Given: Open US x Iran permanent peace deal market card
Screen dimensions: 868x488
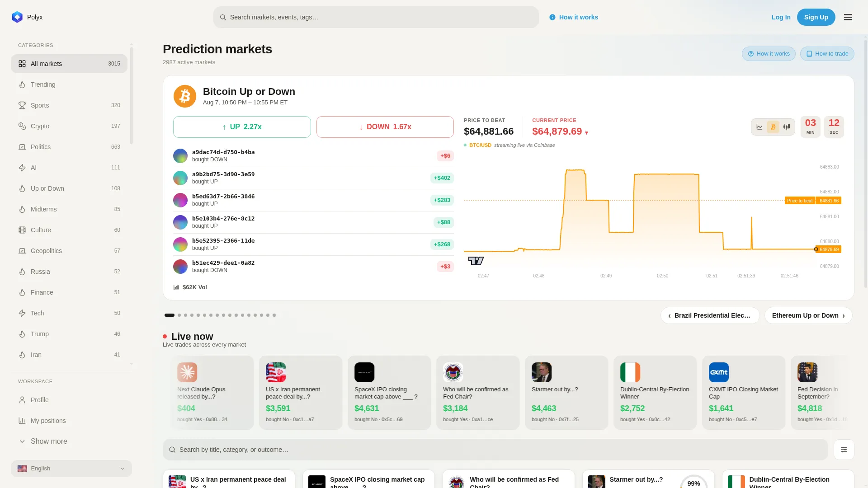Looking at the screenshot, I should 229,479.
